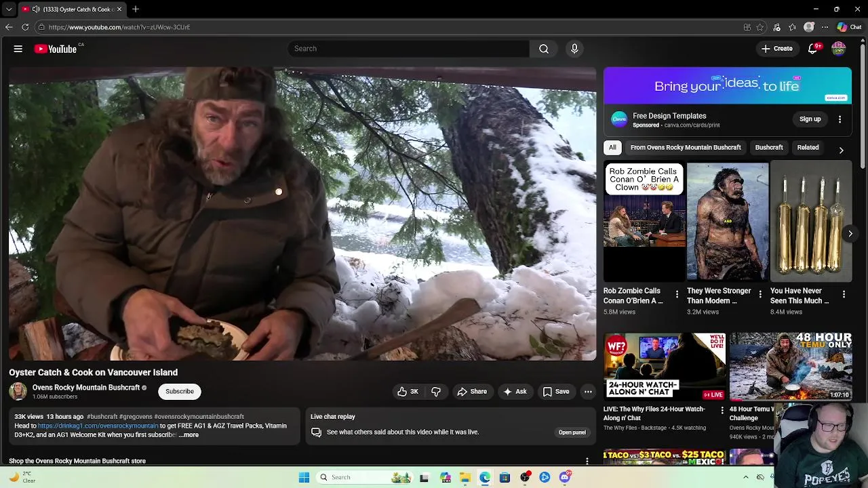Select the Related filter chip
The height and width of the screenshot is (488, 868).
pos(808,148)
